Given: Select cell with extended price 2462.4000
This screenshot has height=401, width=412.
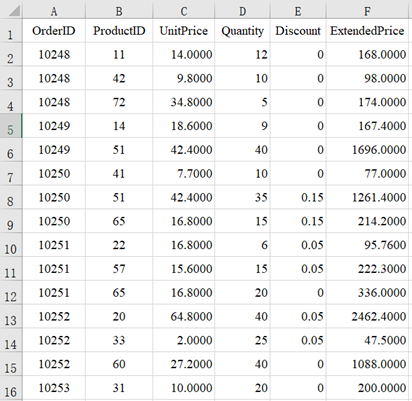Looking at the screenshot, I should click(x=367, y=316).
